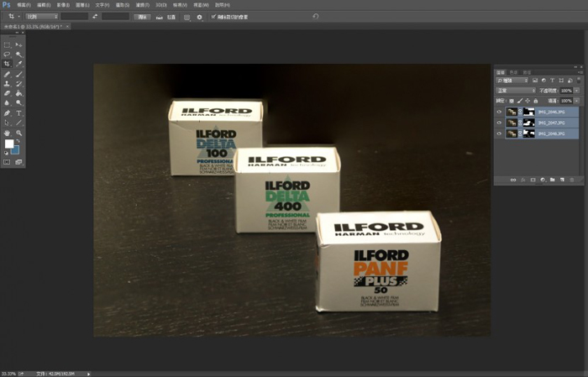The image size is (588, 377).
Task: Open the layer blend mode dropdown
Action: 516,91
